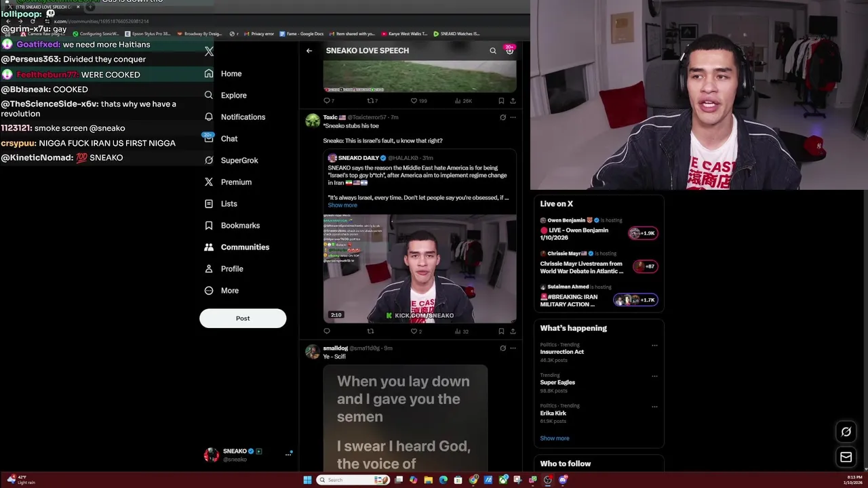This screenshot has width=868, height=488.
Task: Expand the More menu in the sidebar
Action: coord(222,290)
